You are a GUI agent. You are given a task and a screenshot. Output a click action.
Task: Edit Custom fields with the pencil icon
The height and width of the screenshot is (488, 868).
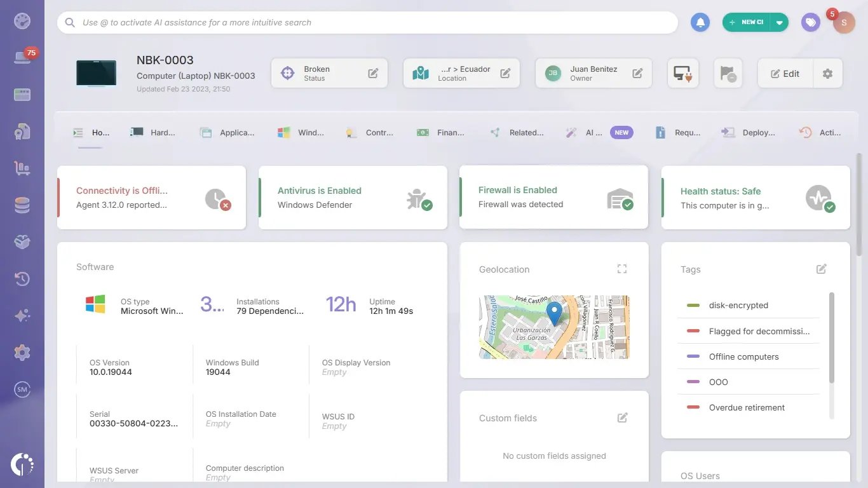point(623,417)
